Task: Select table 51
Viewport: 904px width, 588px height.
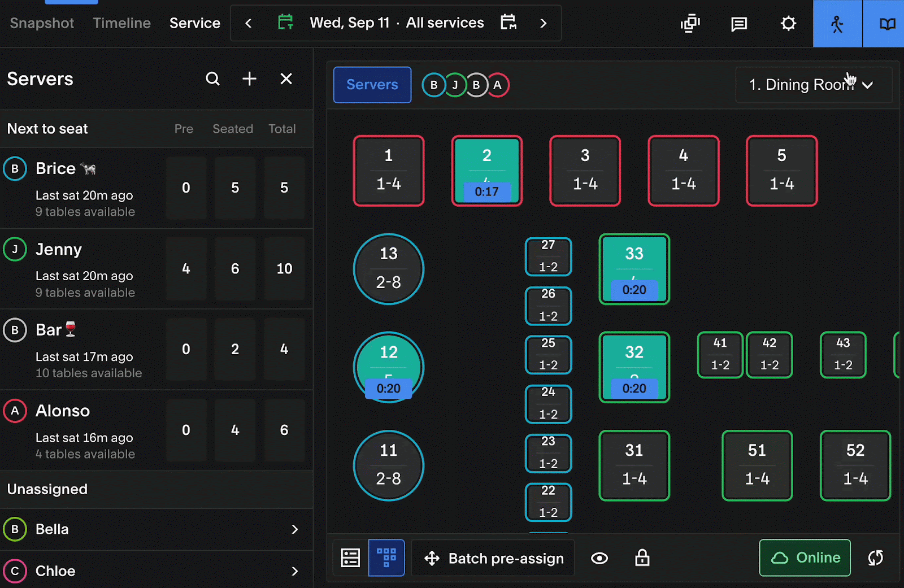Action: click(x=757, y=465)
